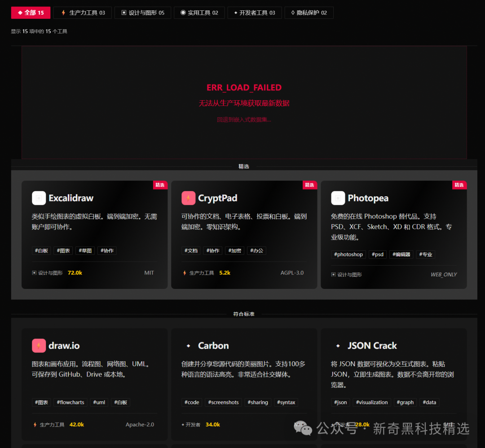Select the 全部 15 filter tab
The image size is (485, 448).
pos(31,13)
